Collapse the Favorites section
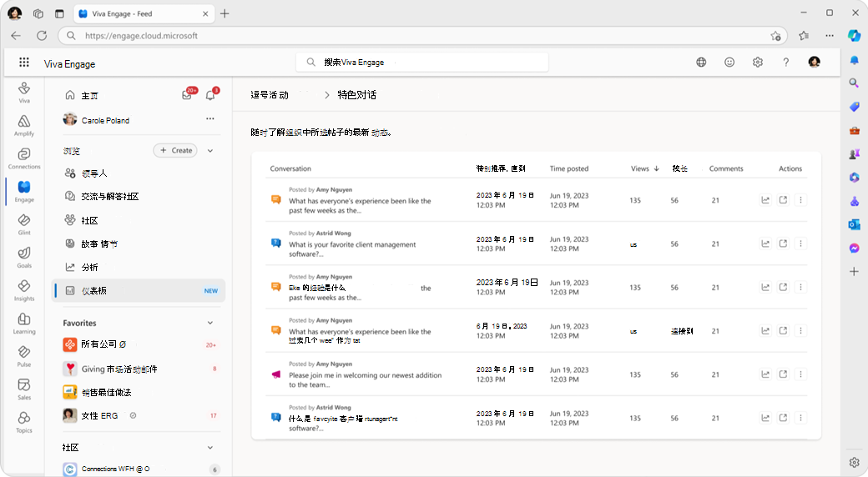This screenshot has width=868, height=477. [x=210, y=323]
